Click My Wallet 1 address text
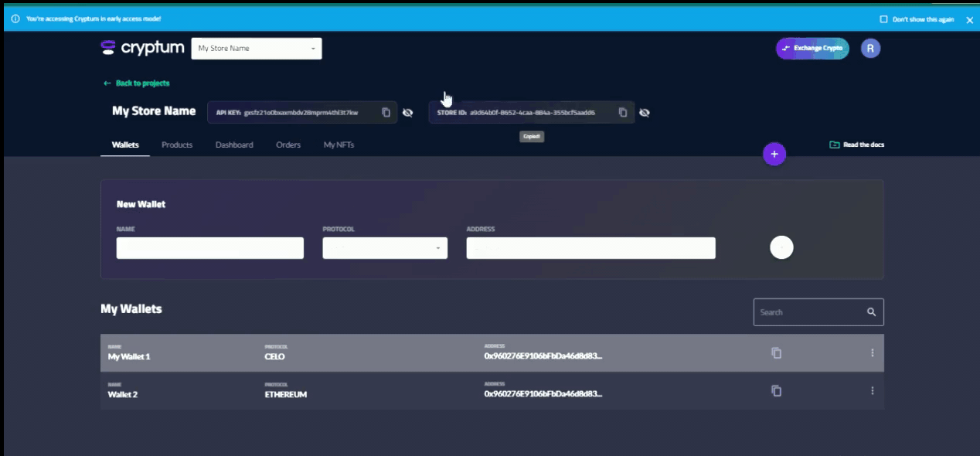 (543, 356)
